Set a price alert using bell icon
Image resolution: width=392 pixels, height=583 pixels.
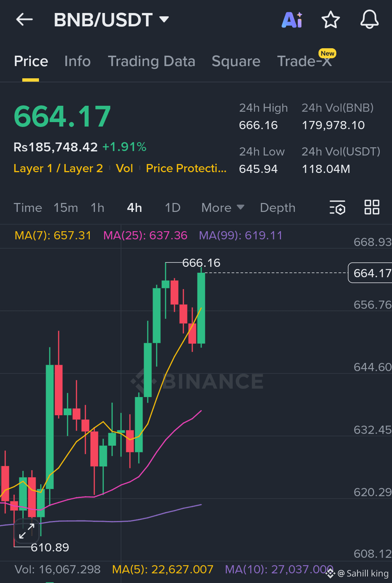click(369, 20)
